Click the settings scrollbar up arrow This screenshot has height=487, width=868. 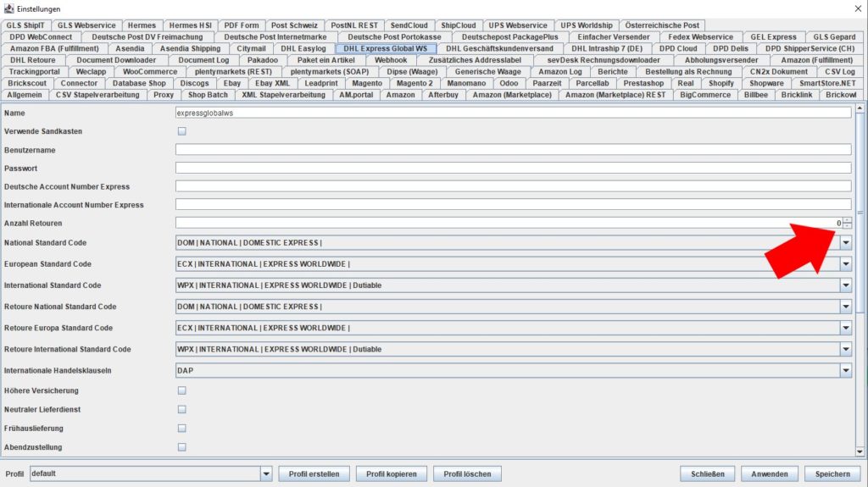(860, 108)
